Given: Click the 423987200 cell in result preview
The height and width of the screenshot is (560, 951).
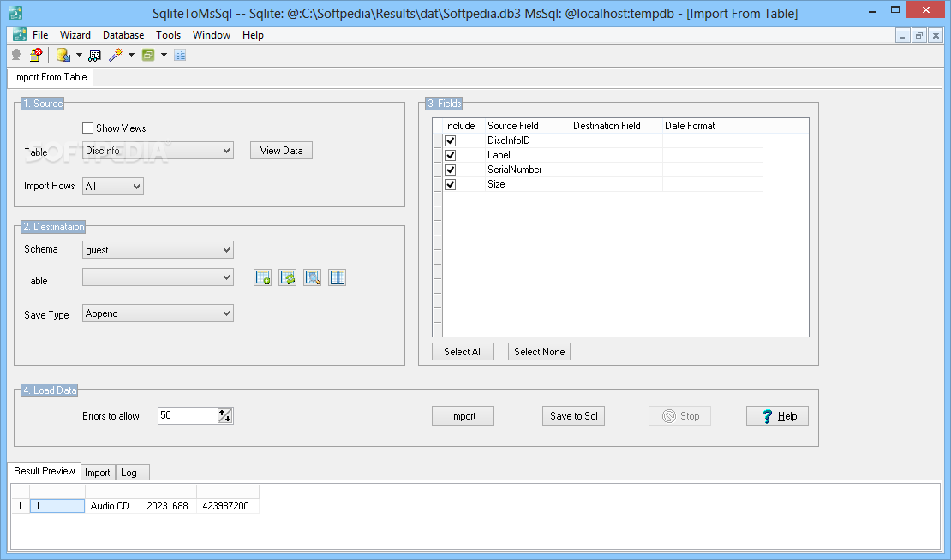Looking at the screenshot, I should tap(227, 506).
